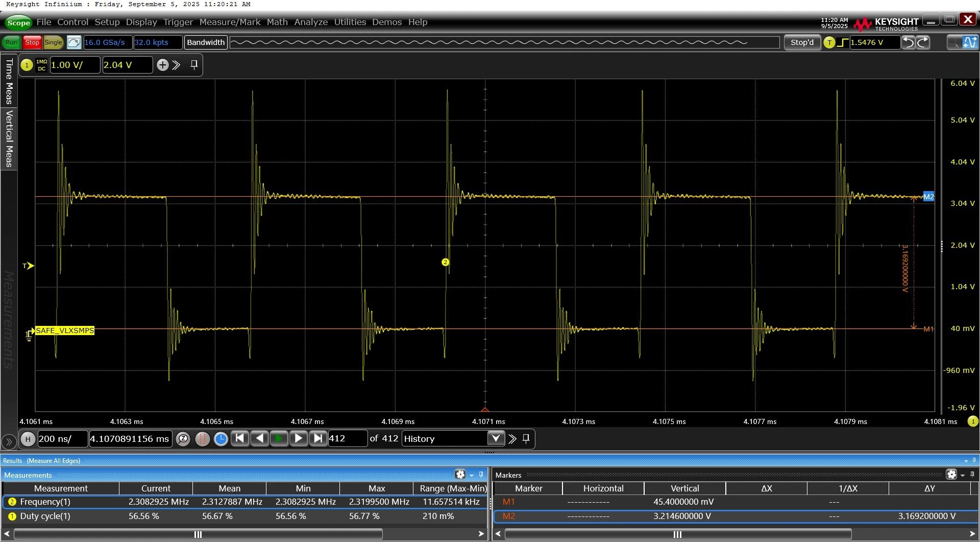The image size is (980, 542).
Task: Edit the timebase 200 ns/ field
Action: point(62,439)
